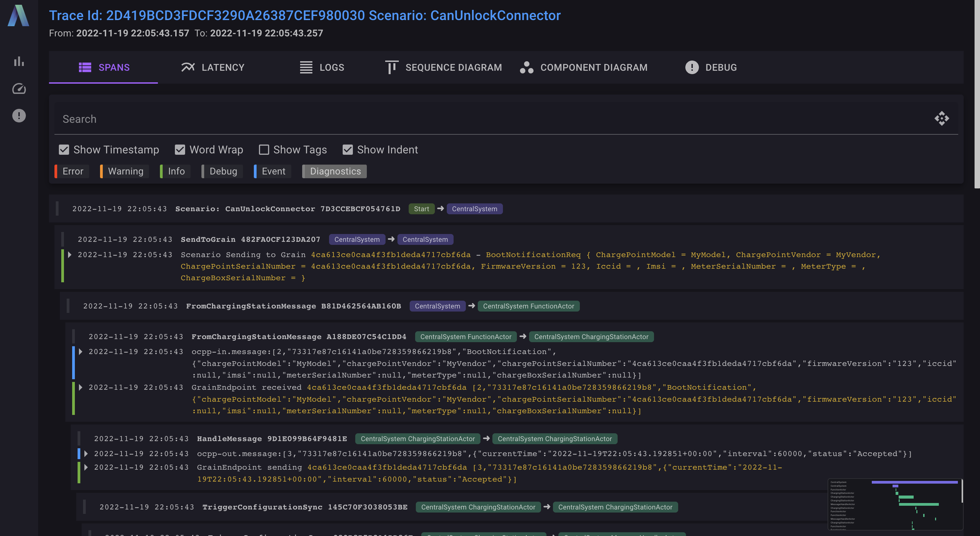The width and height of the screenshot is (980, 536).
Task: Enable the Show Tags checkbox
Action: 264,149
